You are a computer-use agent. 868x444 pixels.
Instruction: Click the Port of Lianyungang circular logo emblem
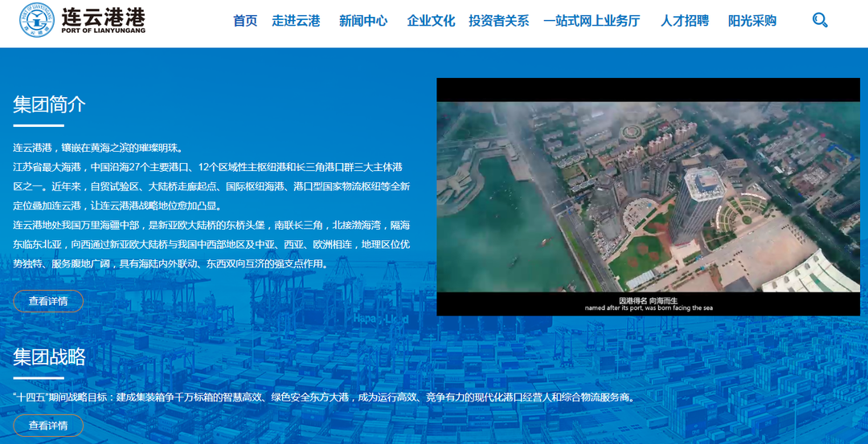click(37, 21)
